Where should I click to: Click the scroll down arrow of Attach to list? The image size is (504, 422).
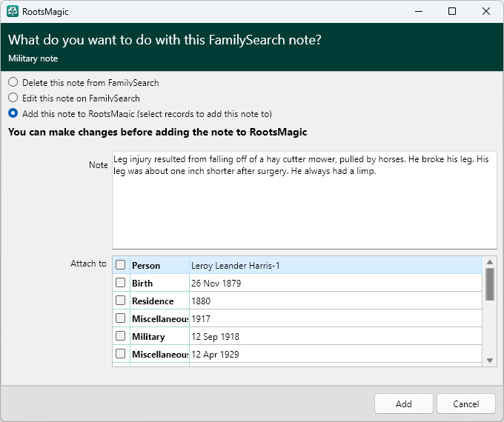[x=489, y=361]
